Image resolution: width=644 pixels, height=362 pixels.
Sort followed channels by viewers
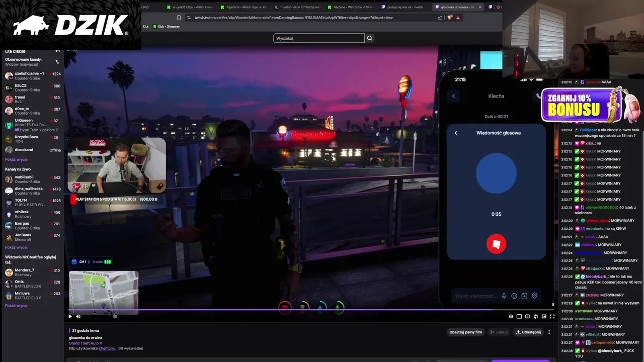(x=57, y=62)
